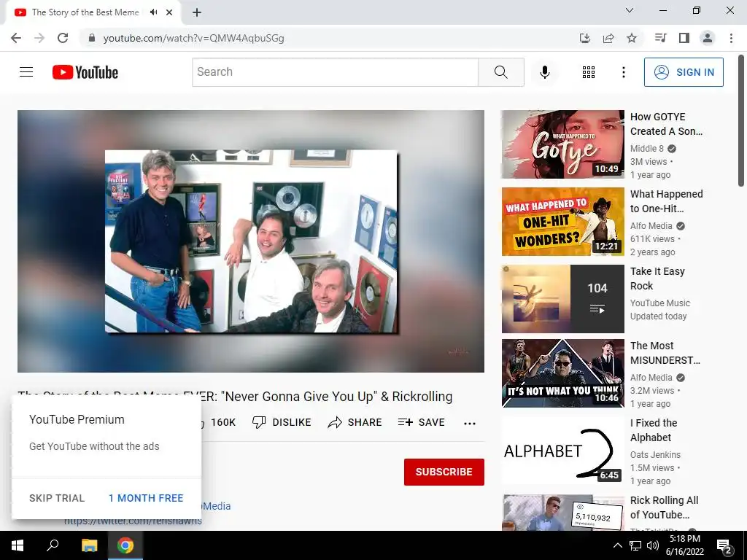Open Chrome media controls icon
The width and height of the screenshot is (747, 560).
tap(660, 38)
